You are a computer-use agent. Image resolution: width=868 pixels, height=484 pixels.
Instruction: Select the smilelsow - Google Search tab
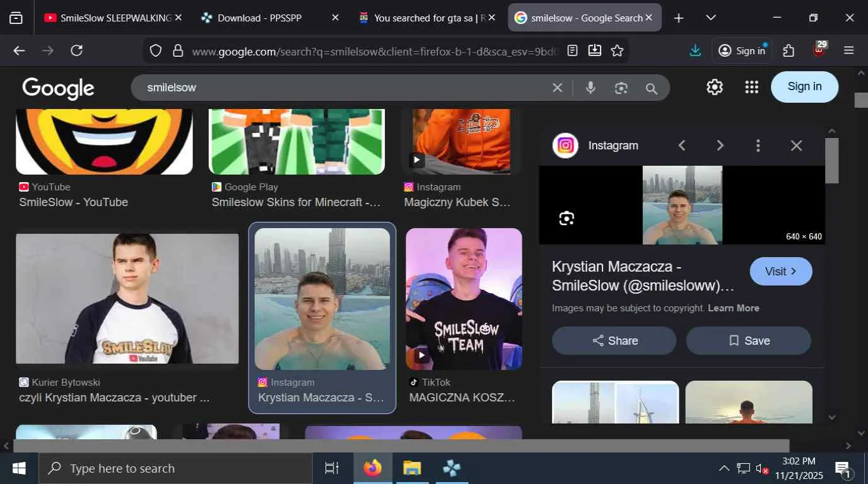click(x=585, y=18)
